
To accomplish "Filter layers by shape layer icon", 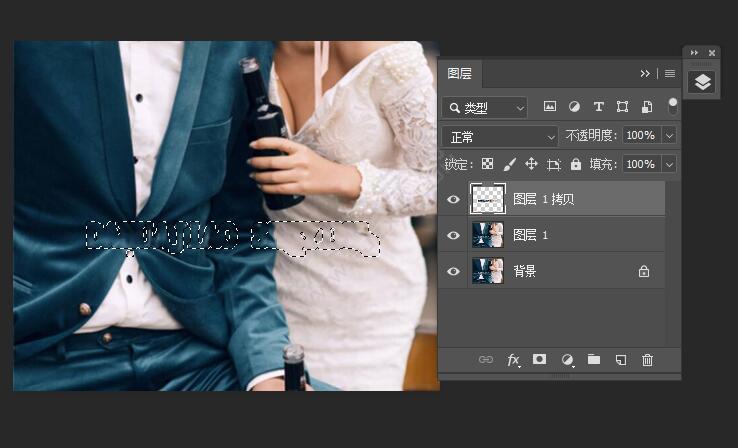I will point(622,106).
